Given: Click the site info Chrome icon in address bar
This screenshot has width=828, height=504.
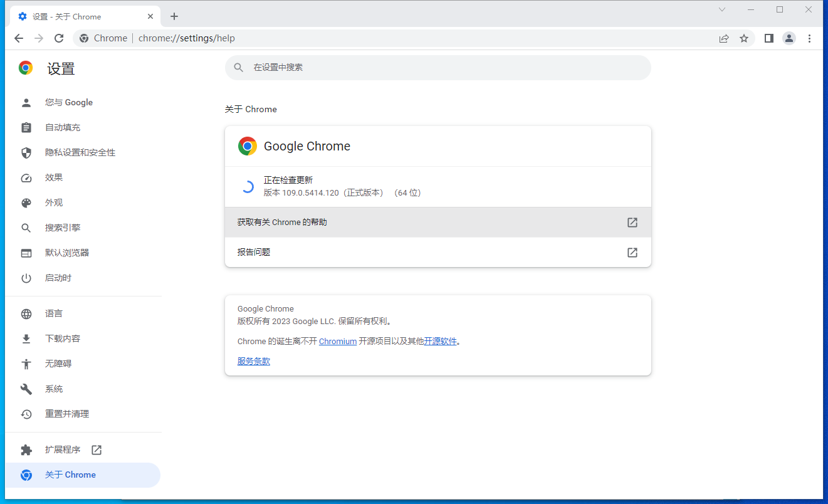Looking at the screenshot, I should (84, 38).
